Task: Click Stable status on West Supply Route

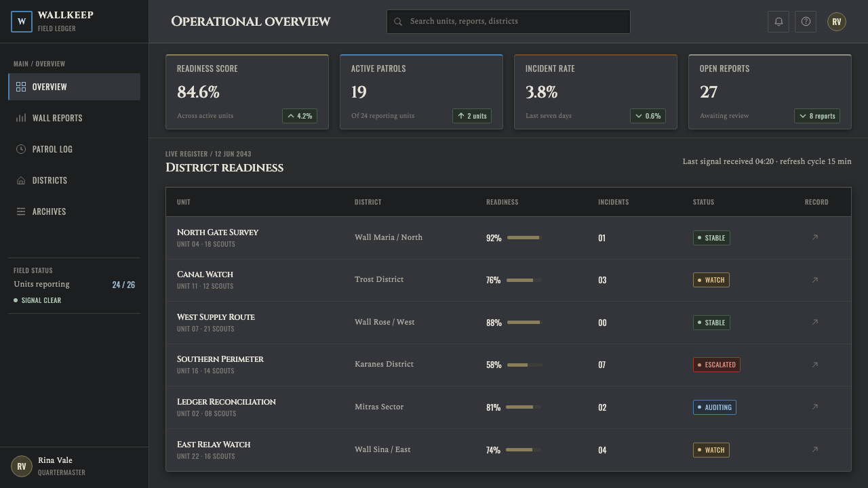Action: (711, 323)
